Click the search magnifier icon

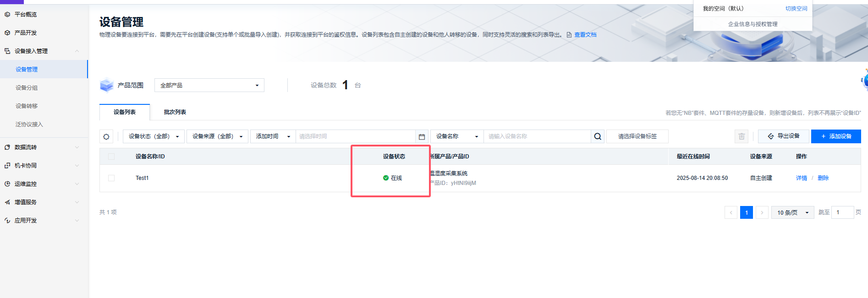tap(598, 136)
